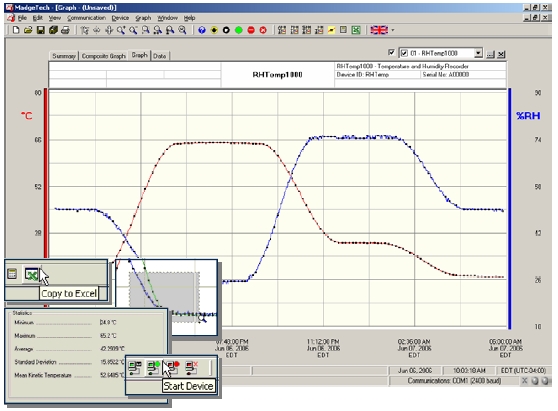
Task: Click the RHTemp1000 graph title text
Action: [277, 74]
